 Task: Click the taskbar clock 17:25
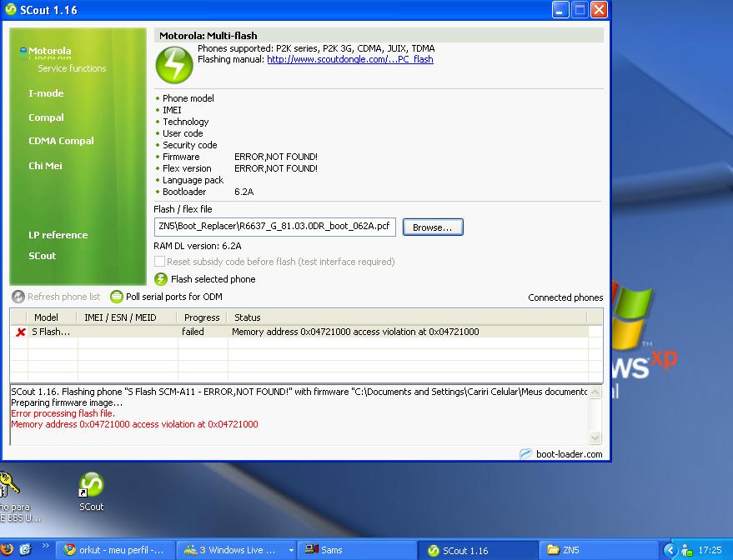coord(710,550)
